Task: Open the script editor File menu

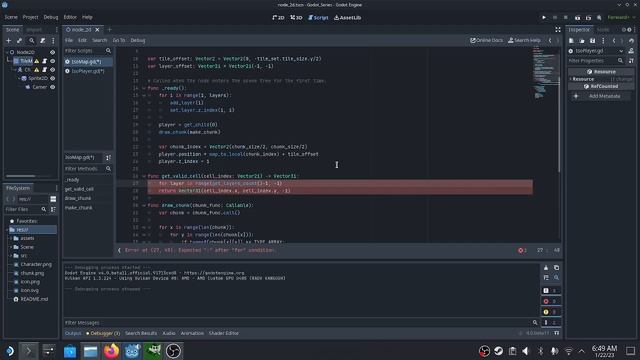Action: 69,40
